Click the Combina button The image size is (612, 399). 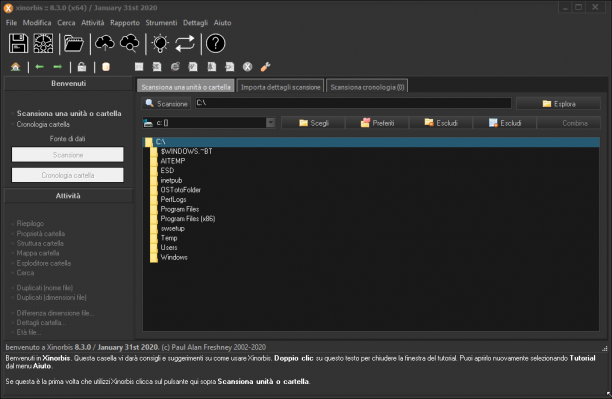569,123
